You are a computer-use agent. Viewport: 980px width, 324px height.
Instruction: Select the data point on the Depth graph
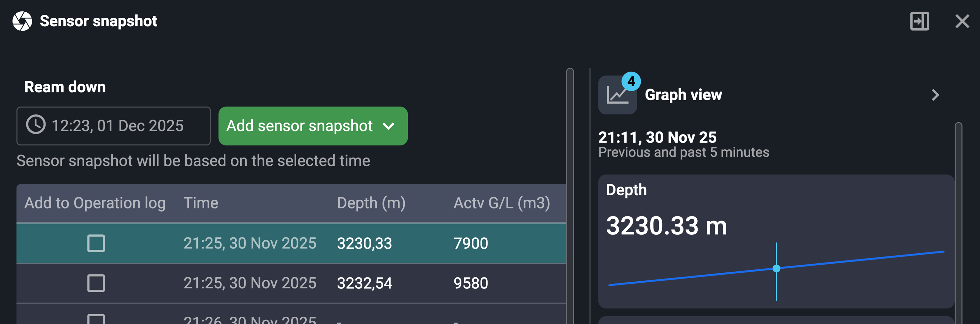(776, 269)
